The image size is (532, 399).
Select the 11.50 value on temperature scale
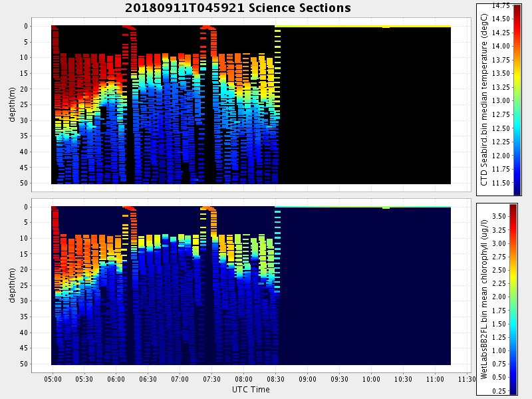pyautogui.click(x=501, y=183)
